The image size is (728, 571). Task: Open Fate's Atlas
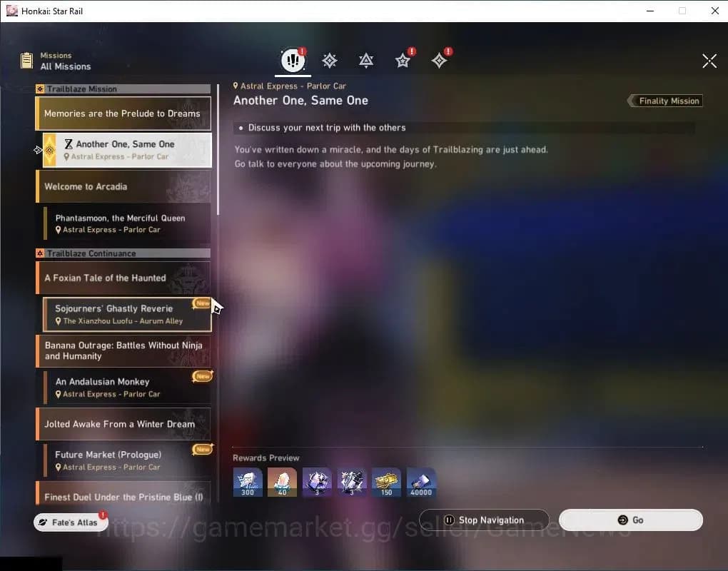click(71, 522)
